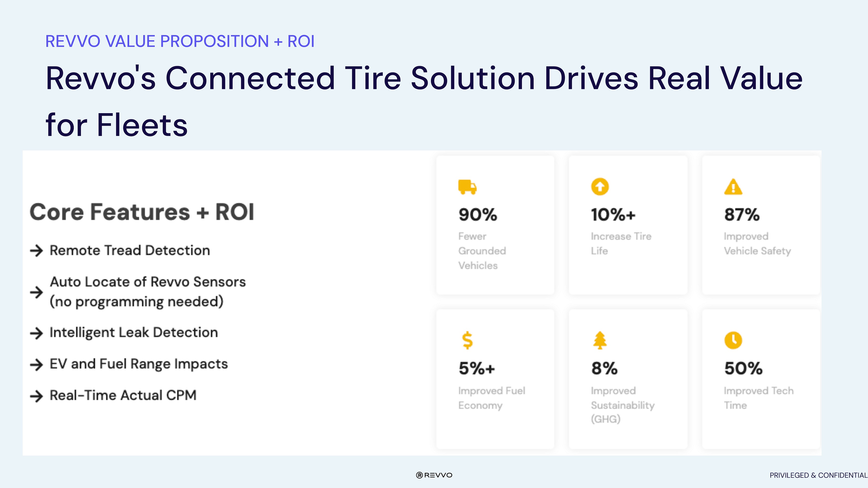
Task: Select the 87% Improved Vehicle Safety card
Action: pos(760,225)
